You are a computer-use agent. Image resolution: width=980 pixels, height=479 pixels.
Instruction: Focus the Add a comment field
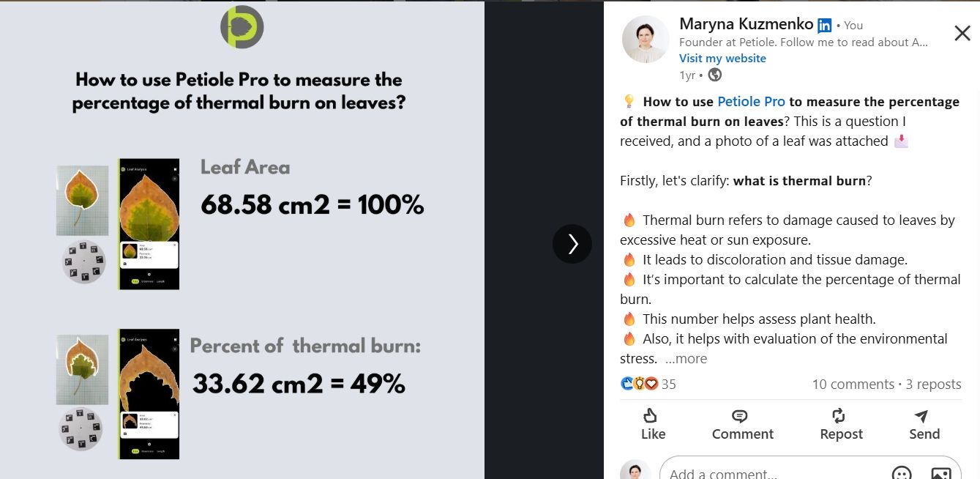[768, 471]
